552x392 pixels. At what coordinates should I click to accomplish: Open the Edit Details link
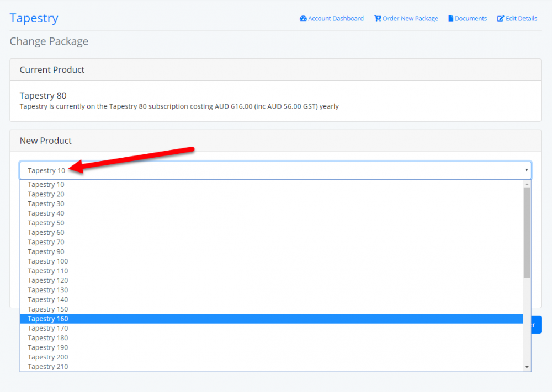[x=517, y=19]
